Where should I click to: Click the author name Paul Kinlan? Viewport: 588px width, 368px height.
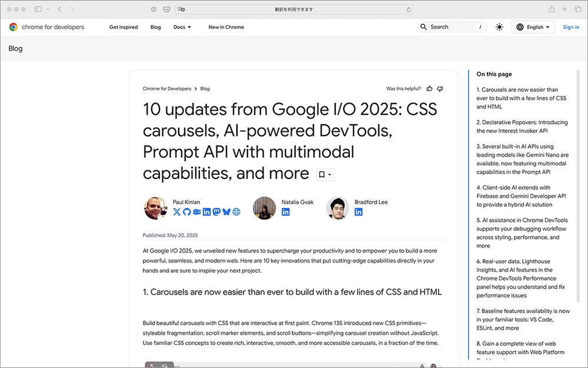(x=186, y=202)
